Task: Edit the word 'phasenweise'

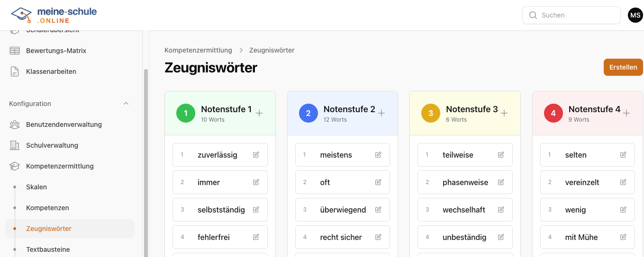Action: tap(501, 182)
